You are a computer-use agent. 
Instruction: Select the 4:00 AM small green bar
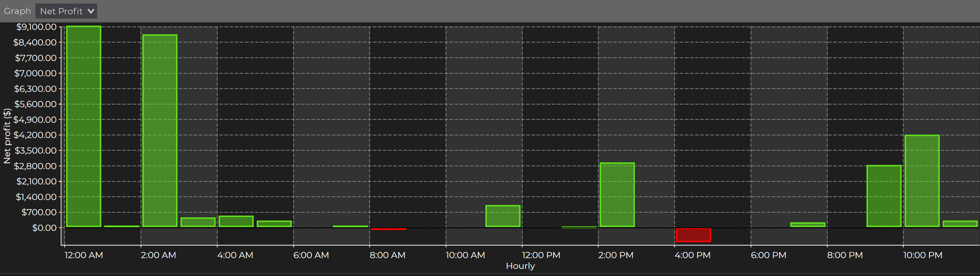tap(236, 221)
